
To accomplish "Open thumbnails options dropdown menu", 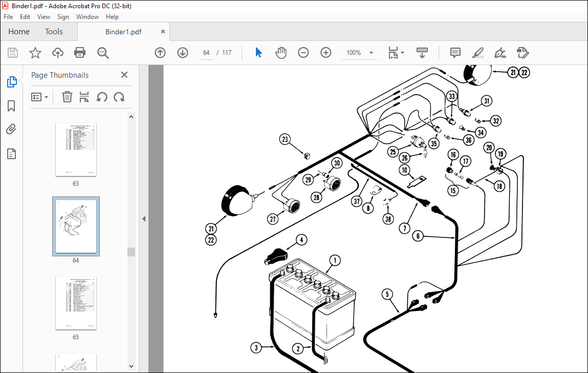I will click(x=39, y=97).
